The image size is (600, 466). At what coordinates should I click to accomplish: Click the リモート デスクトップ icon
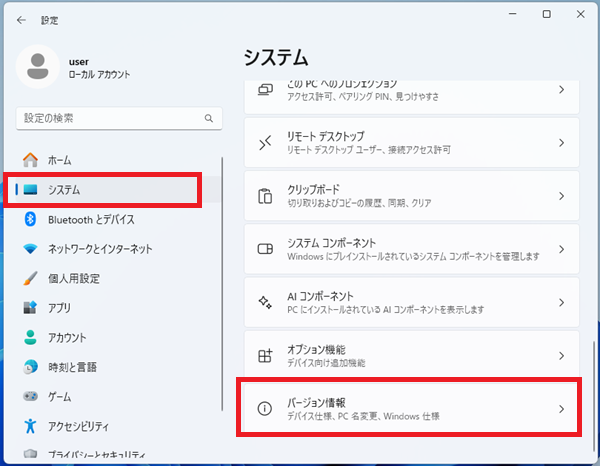pyautogui.click(x=265, y=143)
